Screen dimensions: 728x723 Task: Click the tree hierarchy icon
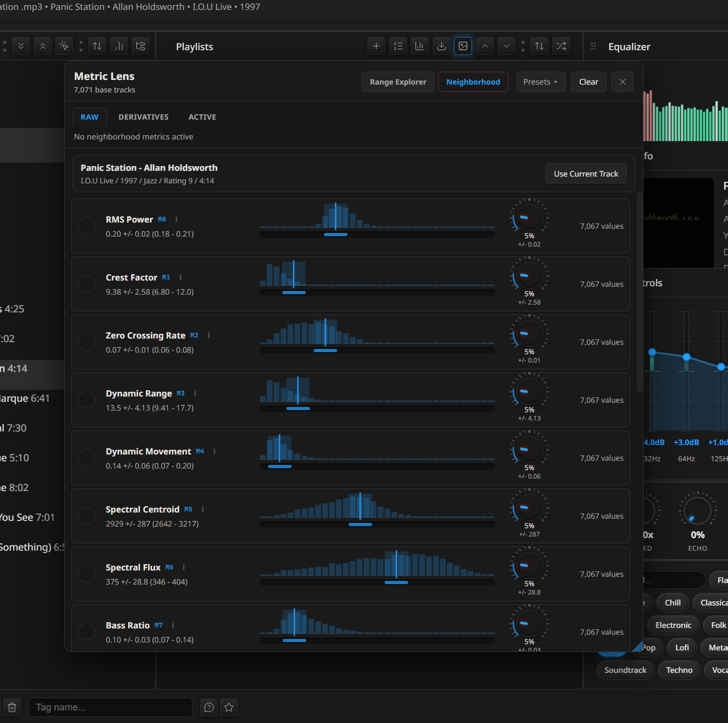click(x=141, y=46)
